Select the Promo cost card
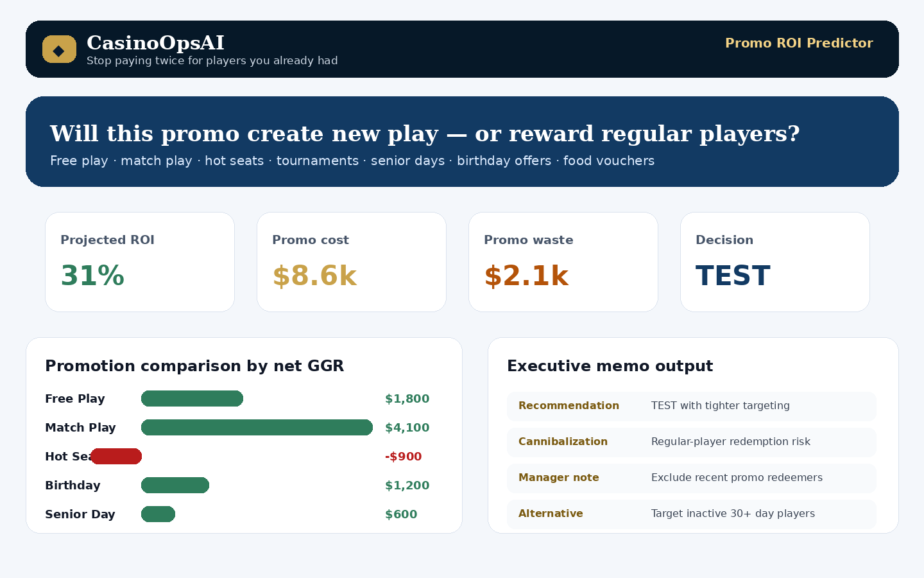924x578 pixels. click(352, 262)
